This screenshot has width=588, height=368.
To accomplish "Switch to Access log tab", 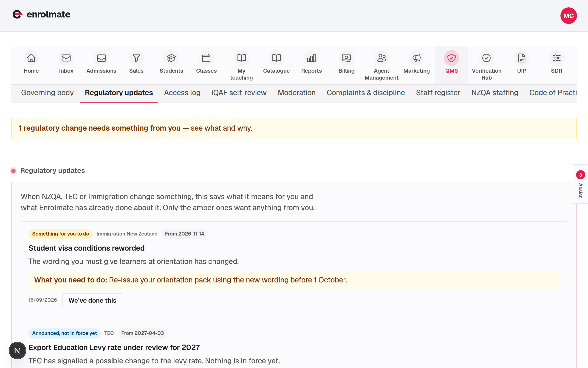I will pos(182,93).
